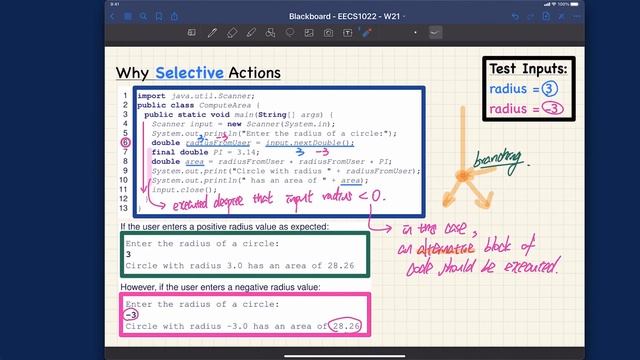Redo the last undone stroke
This screenshot has height=360, width=640.
tap(531, 17)
